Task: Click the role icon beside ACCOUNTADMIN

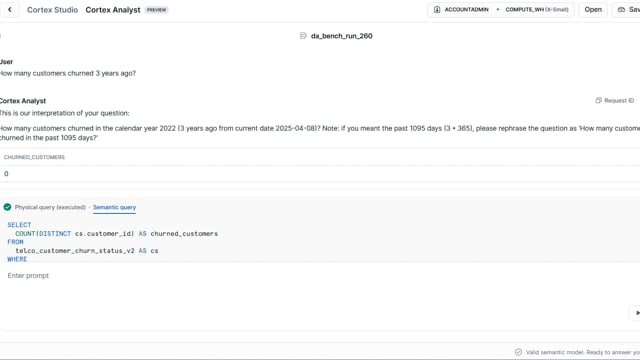Action: [x=437, y=9]
